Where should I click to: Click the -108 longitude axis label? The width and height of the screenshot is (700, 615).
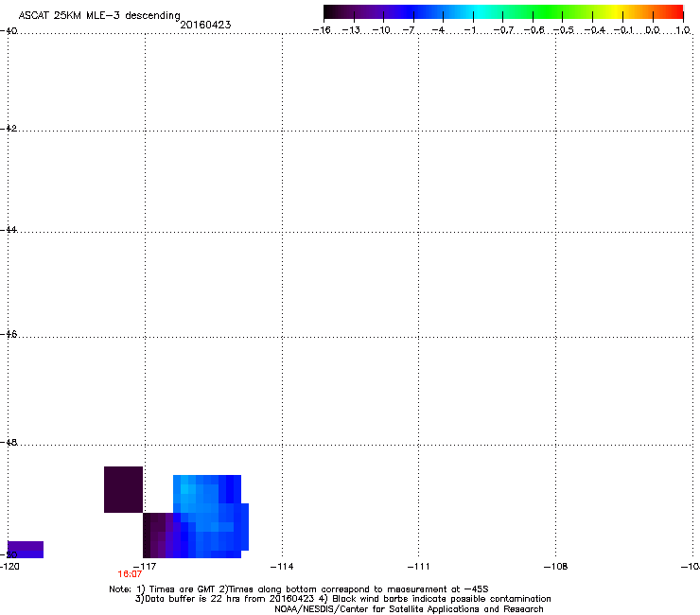555,567
